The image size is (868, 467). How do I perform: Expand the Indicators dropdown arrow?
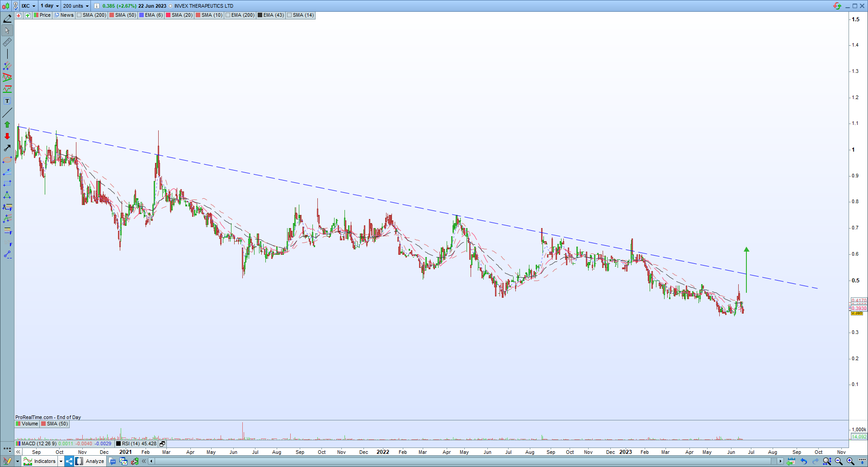61,462
